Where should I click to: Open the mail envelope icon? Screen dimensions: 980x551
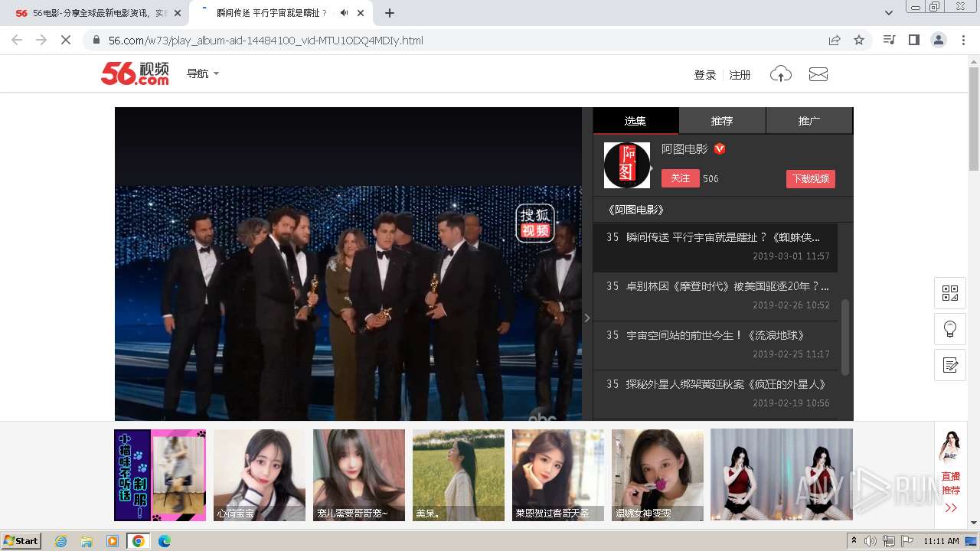(x=818, y=74)
